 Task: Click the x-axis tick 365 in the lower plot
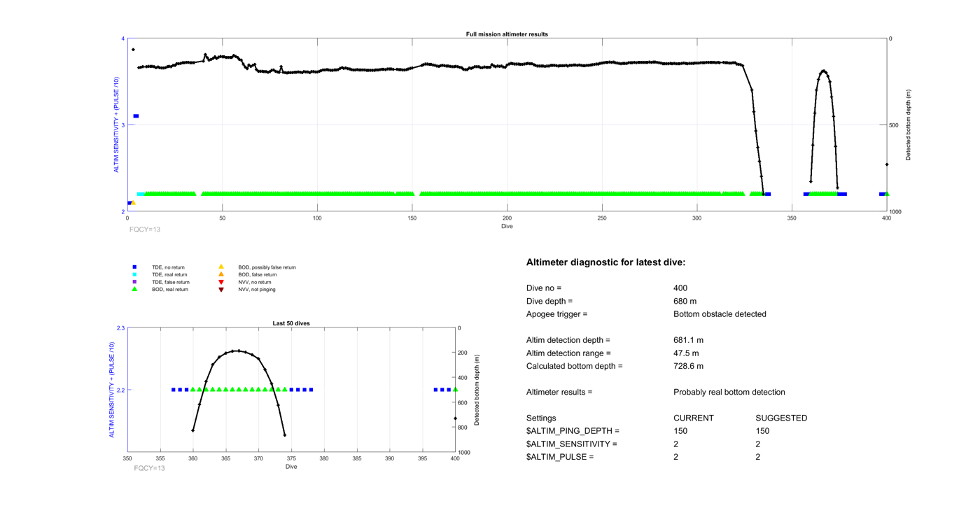coord(225,459)
